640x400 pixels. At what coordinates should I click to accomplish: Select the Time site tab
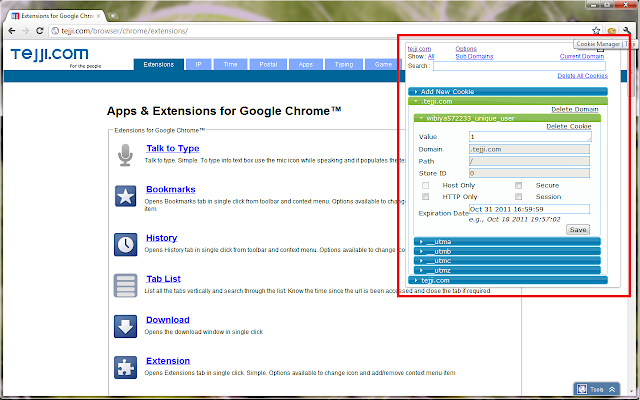[230, 64]
